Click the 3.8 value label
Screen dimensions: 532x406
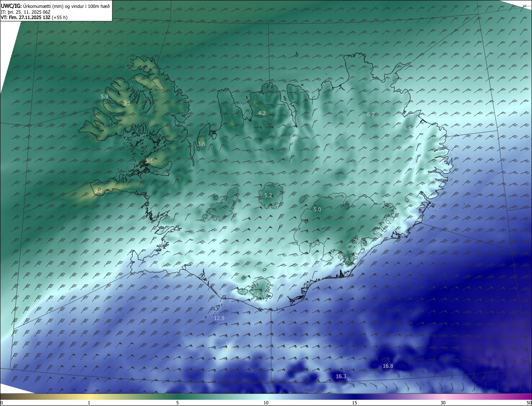[x=201, y=144]
